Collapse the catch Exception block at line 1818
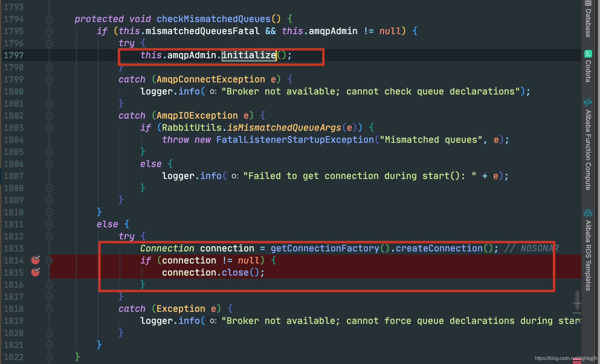600x364 pixels. pyautogui.click(x=49, y=309)
